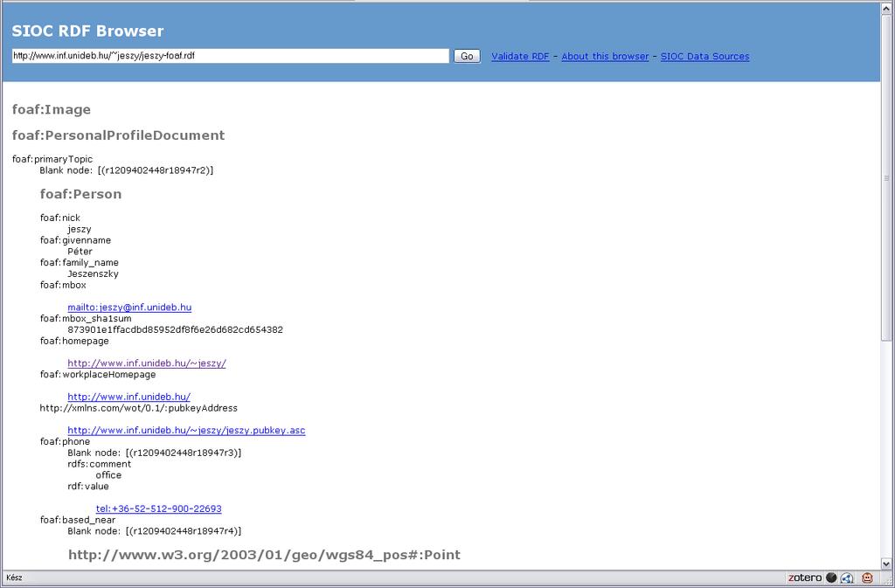The height and width of the screenshot is (588, 895).
Task: Click the blank node r1209402448r18947r2 text
Action: coord(126,170)
